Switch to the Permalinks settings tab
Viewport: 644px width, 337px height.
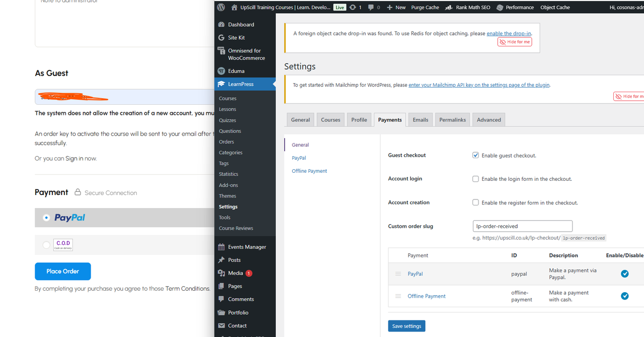pyautogui.click(x=453, y=120)
